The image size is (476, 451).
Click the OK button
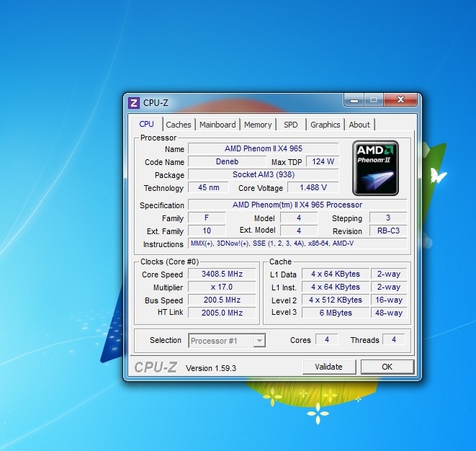[387, 367]
